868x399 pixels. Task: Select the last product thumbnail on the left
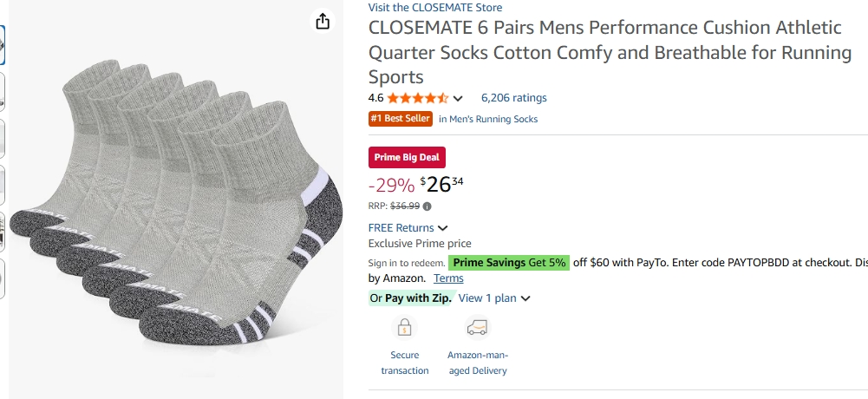pyautogui.click(x=3, y=279)
